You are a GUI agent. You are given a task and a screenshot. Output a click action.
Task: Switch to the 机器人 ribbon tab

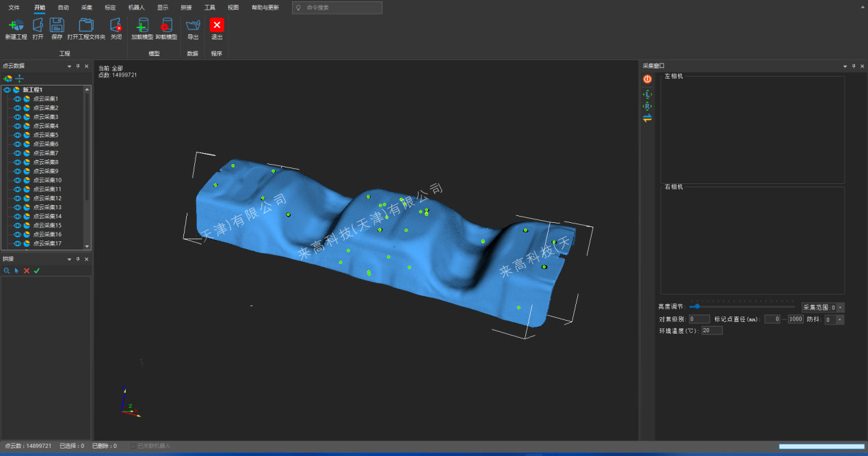click(x=136, y=8)
